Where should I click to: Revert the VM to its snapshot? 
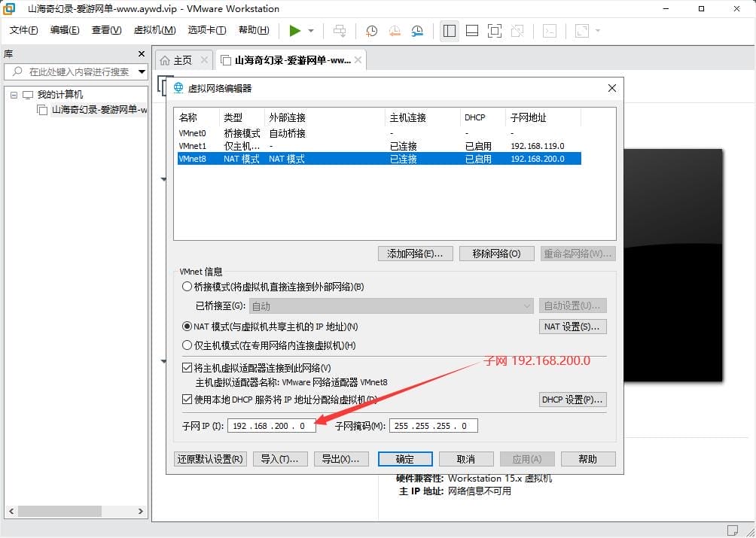tap(395, 31)
